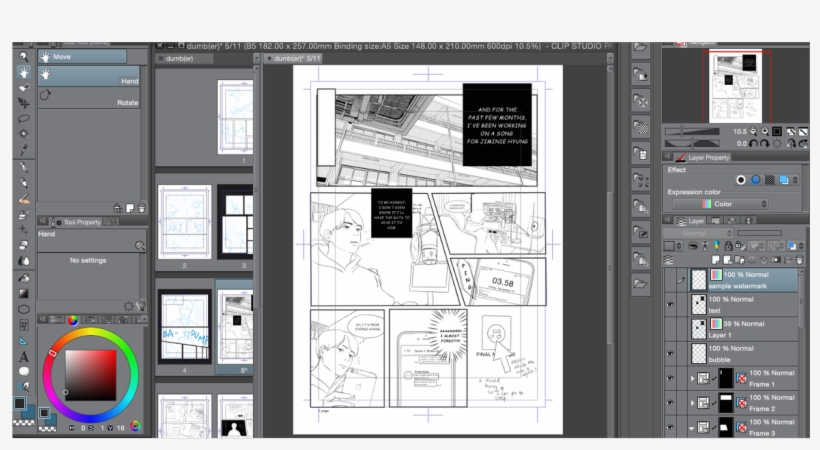Open the dumb(er)* 5/11 canvas tab
This screenshot has height=450, width=820.
click(x=297, y=59)
